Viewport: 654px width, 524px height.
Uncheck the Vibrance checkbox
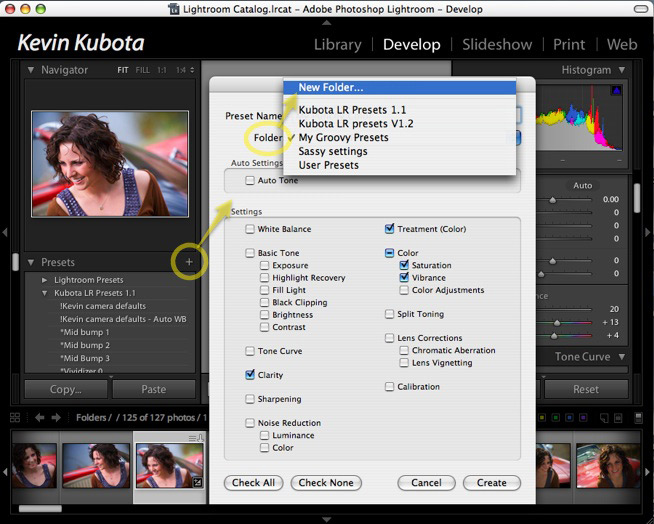pyautogui.click(x=404, y=277)
